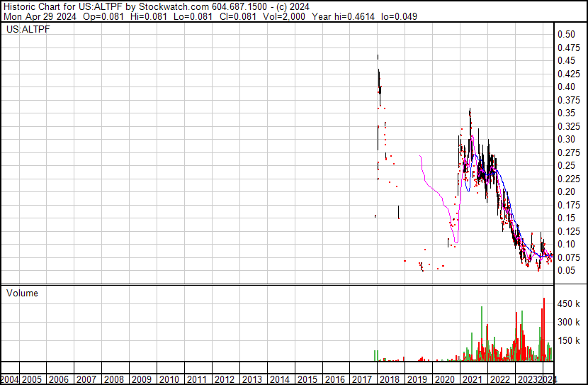588x385 pixels.
Task: Select the 2008 year label
Action: [114, 379]
